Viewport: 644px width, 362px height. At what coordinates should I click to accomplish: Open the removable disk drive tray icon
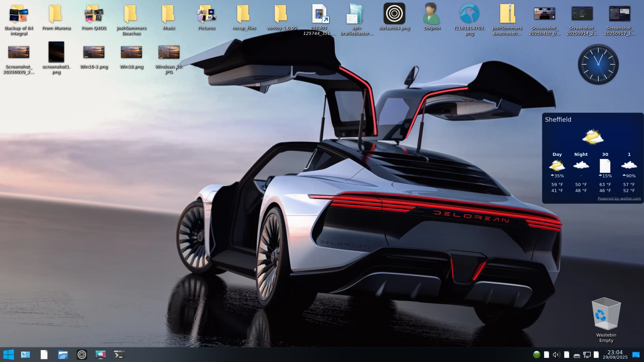577,355
